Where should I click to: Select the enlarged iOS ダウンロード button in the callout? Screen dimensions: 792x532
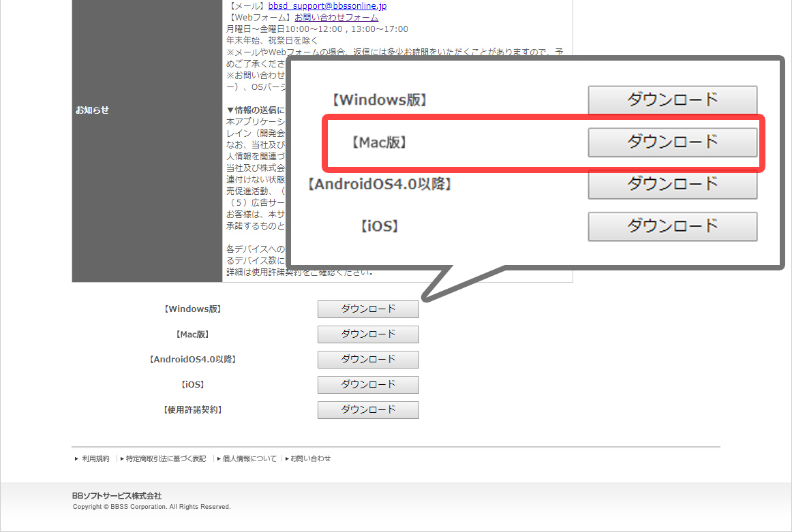tap(672, 226)
